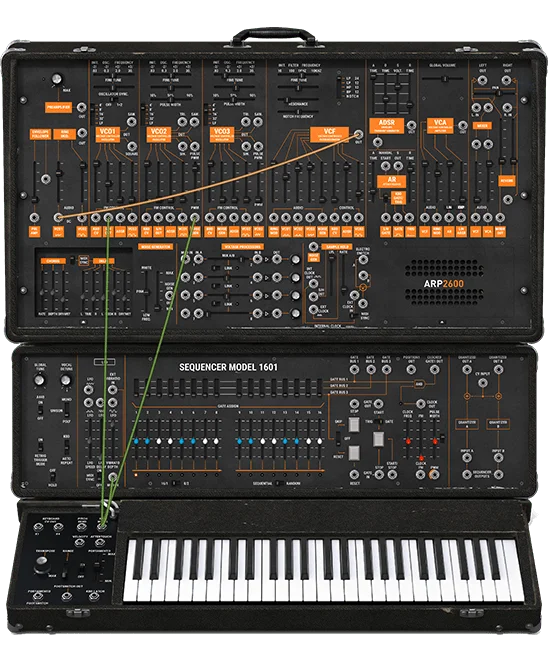Switch the MONO/UNISON/POLY voice mode selector
The image size is (548, 662).
coord(66,410)
